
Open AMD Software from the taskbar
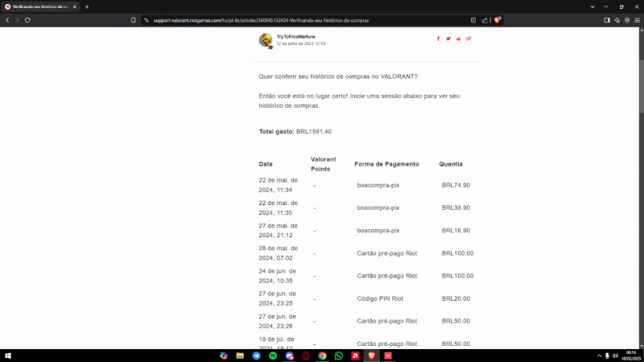click(x=355, y=356)
